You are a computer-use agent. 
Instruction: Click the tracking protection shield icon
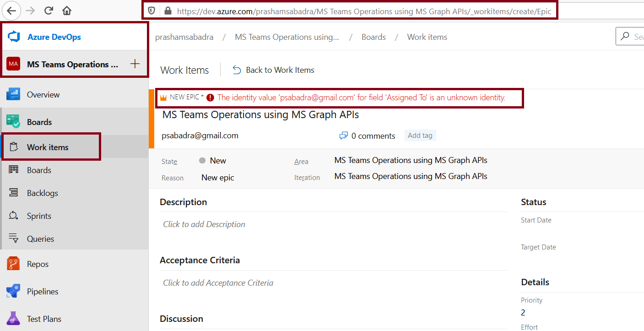[x=152, y=11]
